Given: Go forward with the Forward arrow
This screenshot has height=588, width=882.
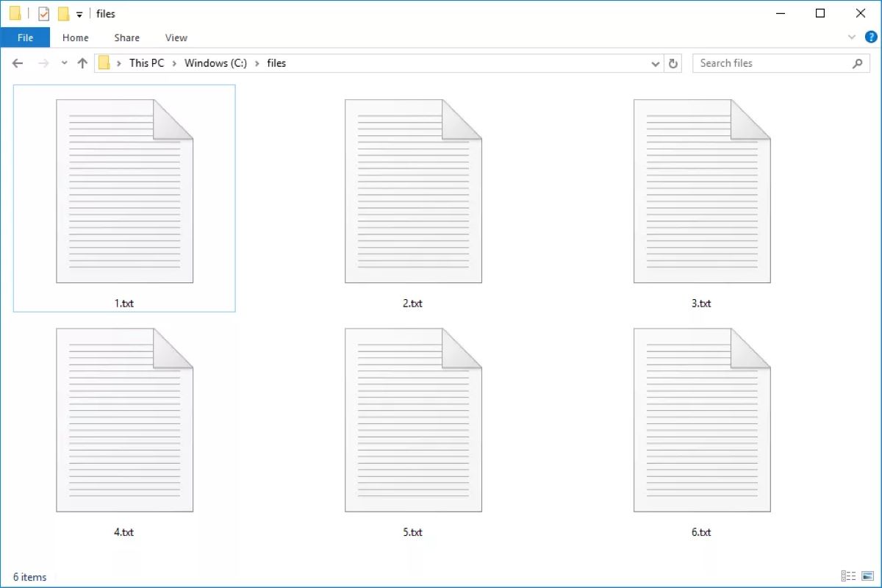Looking at the screenshot, I should (43, 63).
